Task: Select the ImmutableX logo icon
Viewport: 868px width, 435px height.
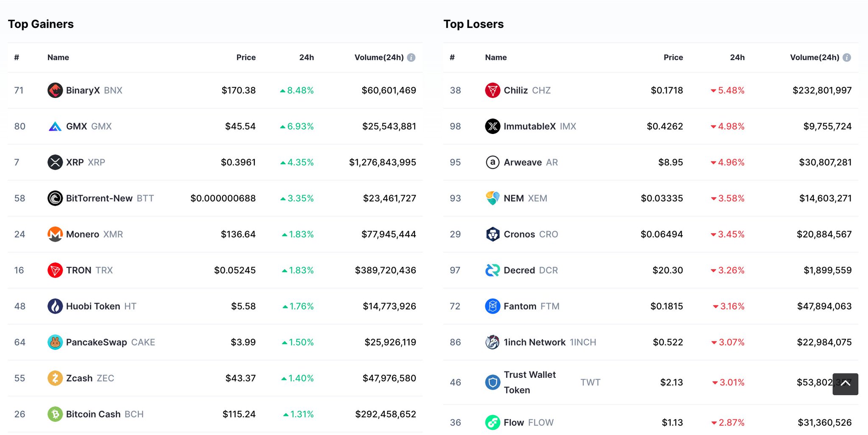Action: 492,126
